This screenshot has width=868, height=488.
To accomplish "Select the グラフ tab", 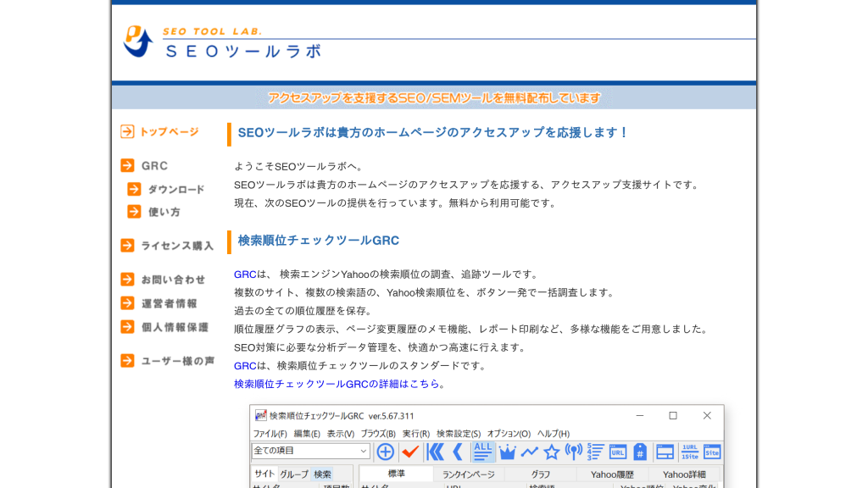I will point(541,474).
